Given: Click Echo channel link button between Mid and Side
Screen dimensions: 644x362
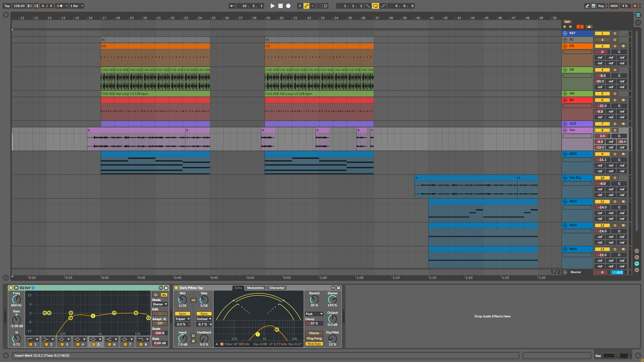Looking at the screenshot, I should pos(193,300).
